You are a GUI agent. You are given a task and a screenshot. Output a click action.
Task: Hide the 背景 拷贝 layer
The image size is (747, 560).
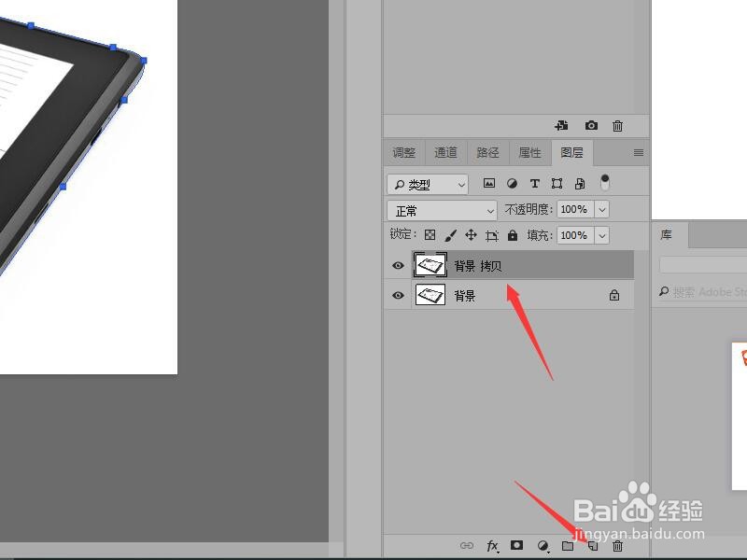tap(398, 265)
